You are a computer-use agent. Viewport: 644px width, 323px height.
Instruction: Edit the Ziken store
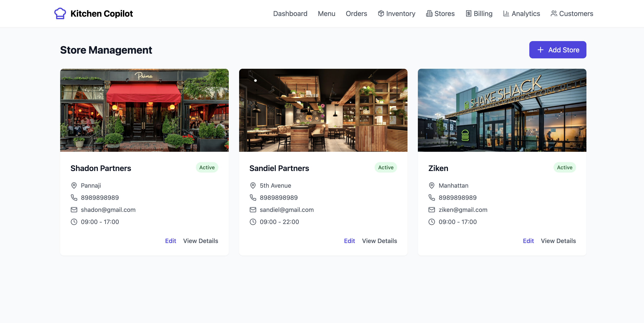[528, 241]
